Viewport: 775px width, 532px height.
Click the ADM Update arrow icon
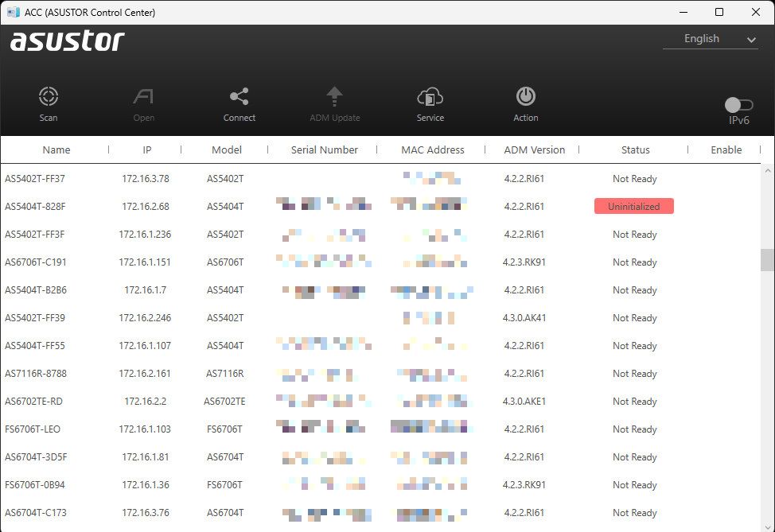click(x=335, y=96)
